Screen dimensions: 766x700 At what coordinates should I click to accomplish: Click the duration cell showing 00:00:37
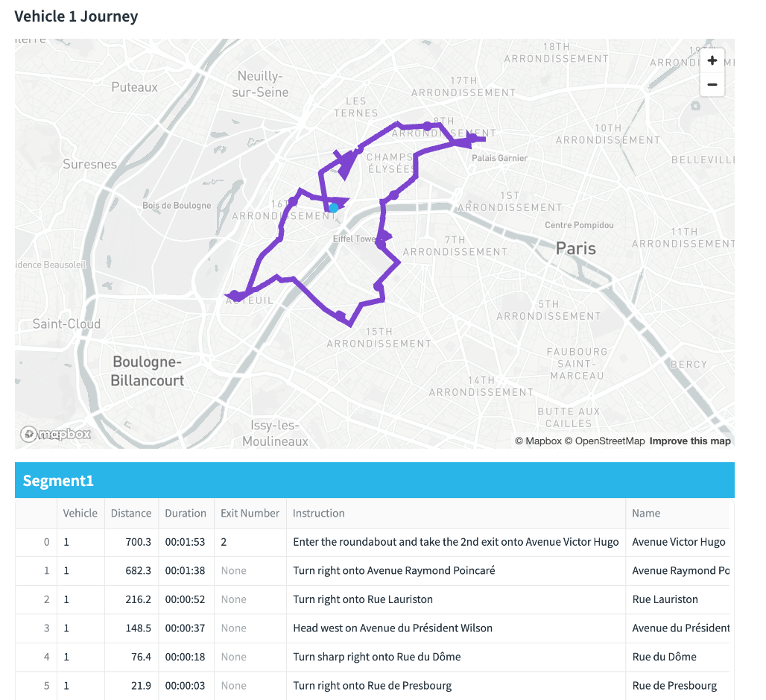186,628
